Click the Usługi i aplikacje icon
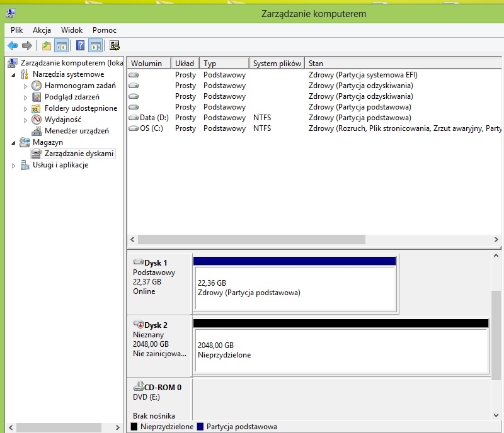The width and height of the screenshot is (504, 433). tap(25, 165)
